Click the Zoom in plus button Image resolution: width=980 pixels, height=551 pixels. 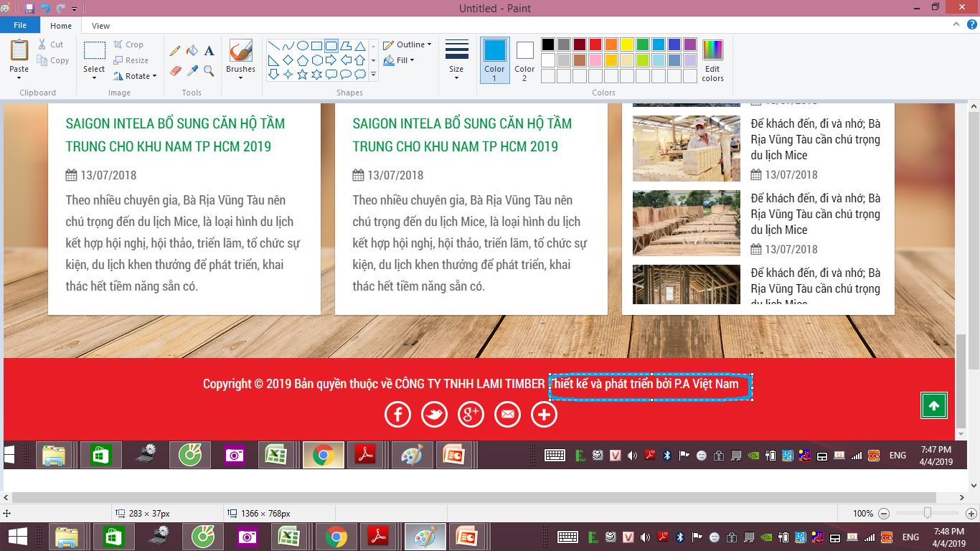pyautogui.click(x=971, y=513)
